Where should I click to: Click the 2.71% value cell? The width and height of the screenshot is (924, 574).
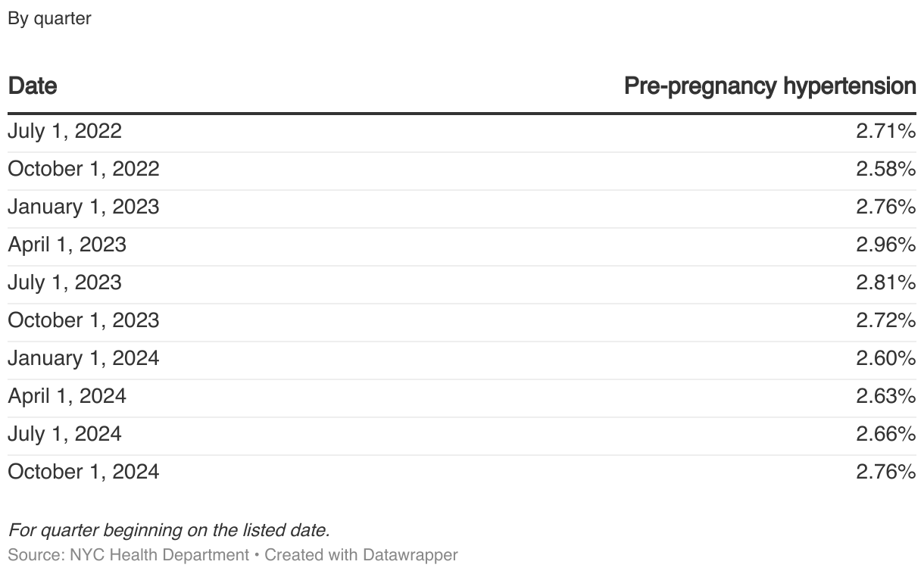tap(885, 131)
